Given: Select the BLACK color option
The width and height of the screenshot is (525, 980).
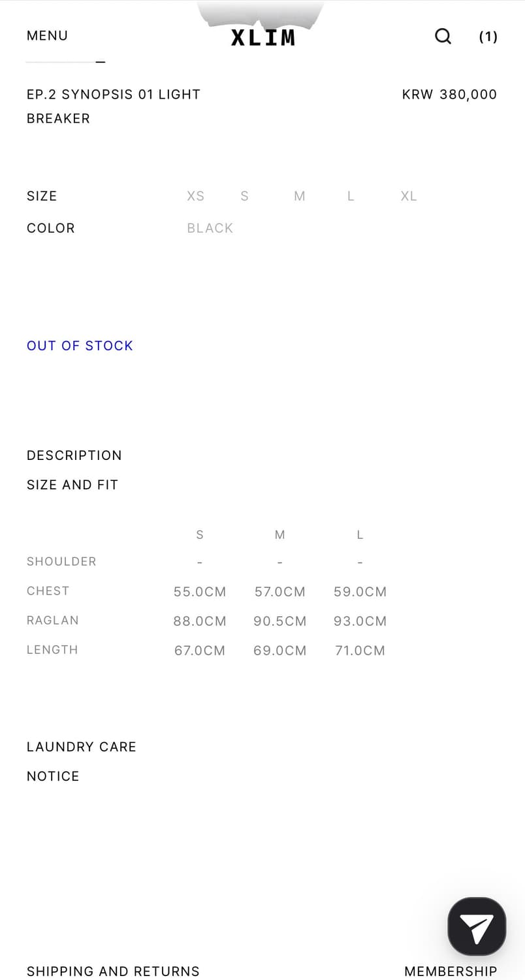Looking at the screenshot, I should click(210, 228).
